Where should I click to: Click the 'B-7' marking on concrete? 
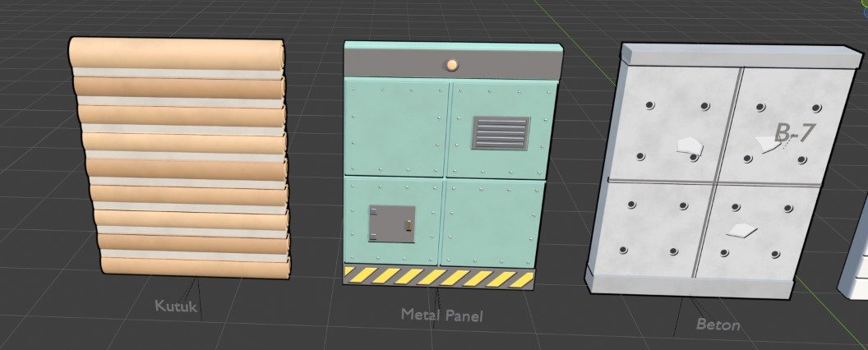tap(795, 133)
